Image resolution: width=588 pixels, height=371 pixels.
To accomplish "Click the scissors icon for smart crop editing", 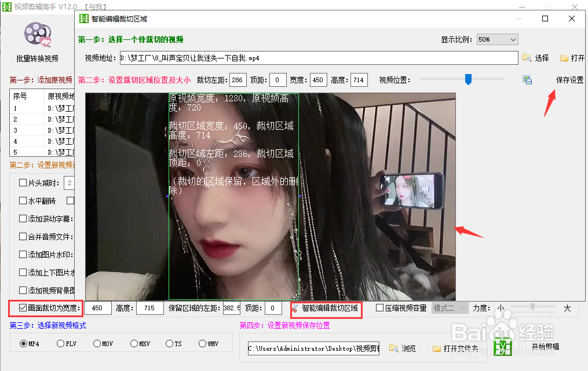I will [x=295, y=308].
